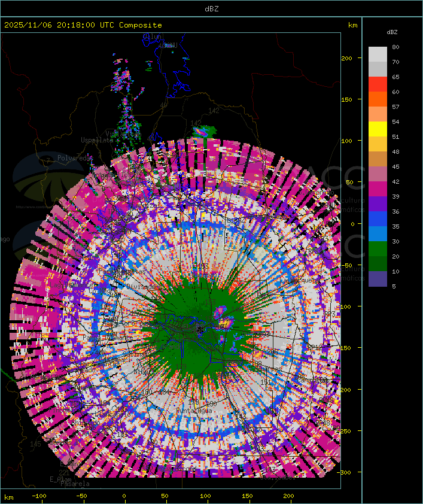
Task: Click the Divisadero place label
Action: coord(145,286)
